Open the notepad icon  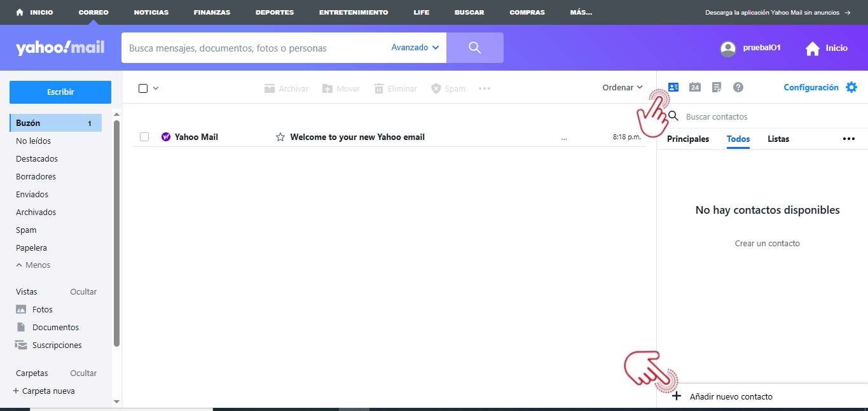pyautogui.click(x=717, y=87)
